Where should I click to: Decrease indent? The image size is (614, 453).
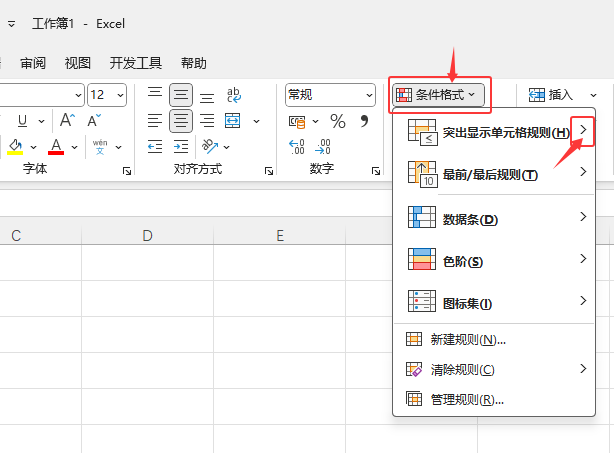point(155,147)
